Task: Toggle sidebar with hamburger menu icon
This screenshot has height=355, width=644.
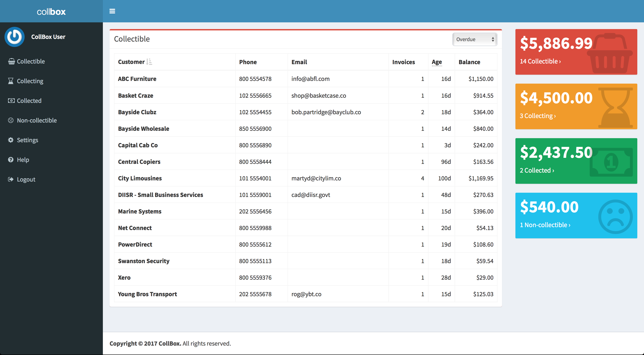Action: (112, 11)
